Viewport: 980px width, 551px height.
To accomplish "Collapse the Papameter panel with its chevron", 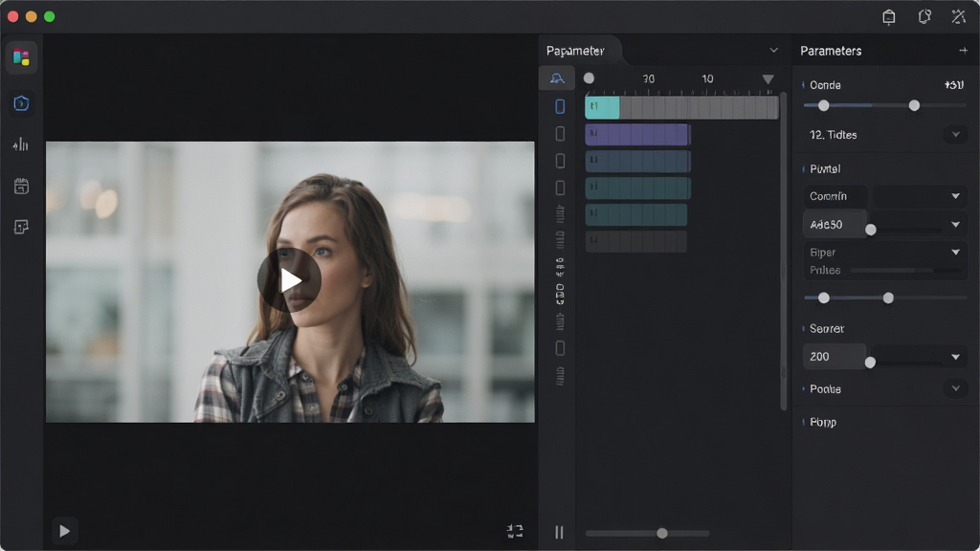I will [x=773, y=51].
